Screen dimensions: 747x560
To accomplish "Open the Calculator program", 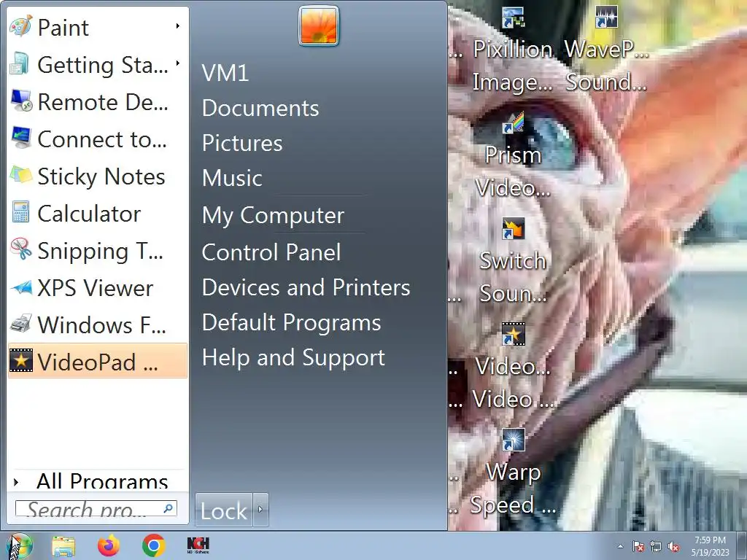I will 97,213.
